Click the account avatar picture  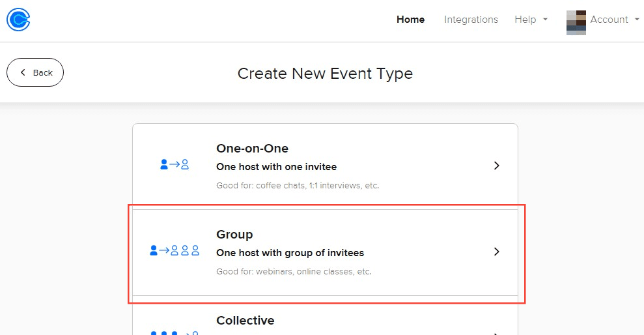point(576,23)
